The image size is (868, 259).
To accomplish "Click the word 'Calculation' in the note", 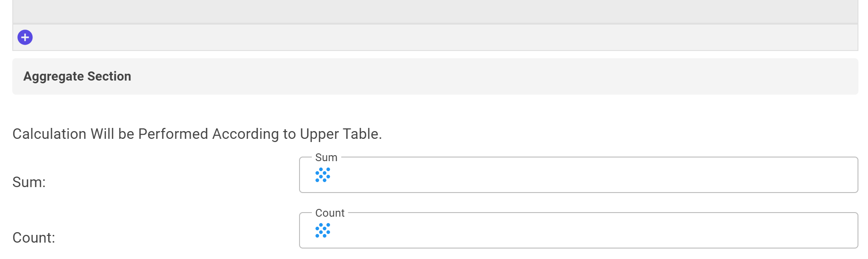I will [x=49, y=134].
